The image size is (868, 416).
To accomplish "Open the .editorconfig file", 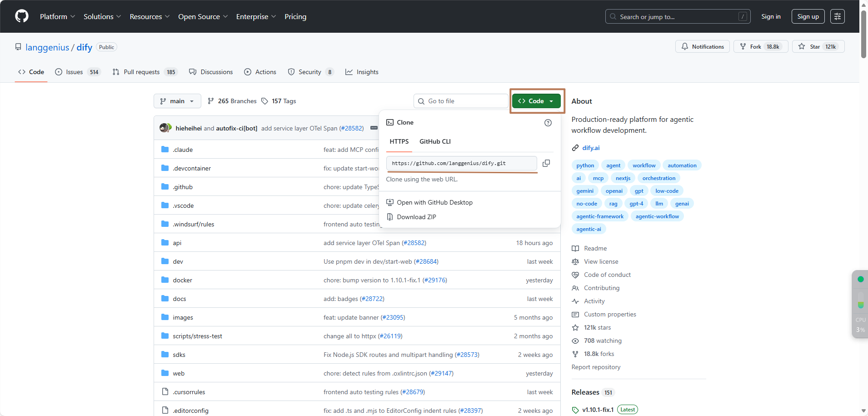I will pyautogui.click(x=191, y=411).
